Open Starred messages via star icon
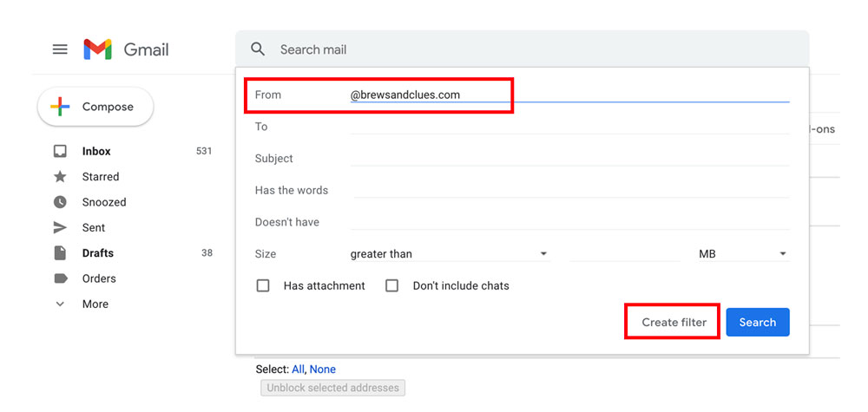The height and width of the screenshot is (412, 868). coord(60,176)
